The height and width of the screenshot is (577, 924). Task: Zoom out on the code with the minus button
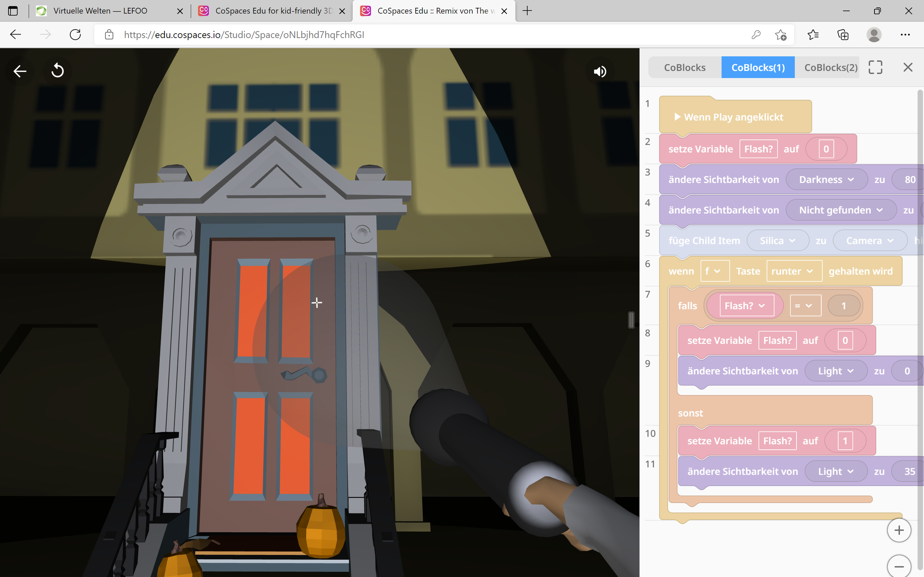click(x=899, y=566)
